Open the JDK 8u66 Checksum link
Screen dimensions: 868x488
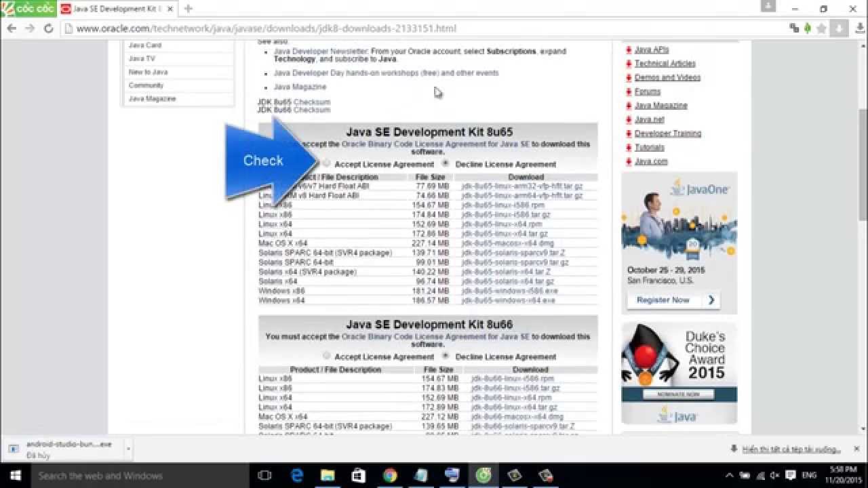click(312, 110)
